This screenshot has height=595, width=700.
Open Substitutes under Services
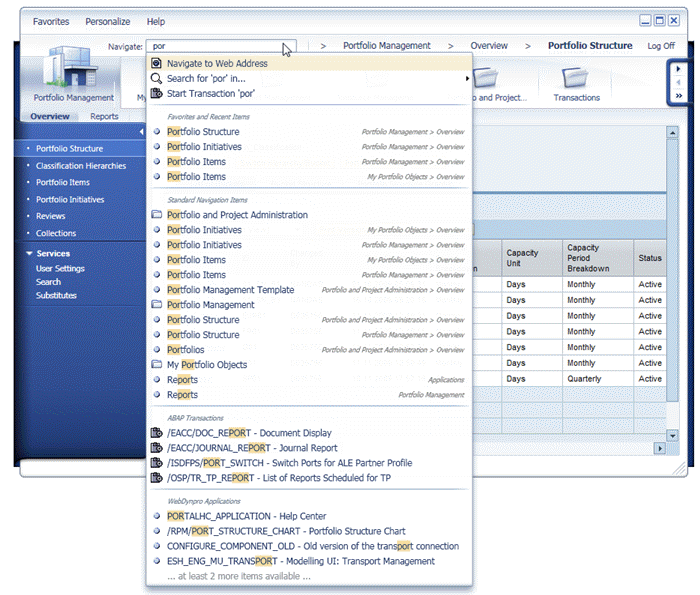tap(56, 295)
